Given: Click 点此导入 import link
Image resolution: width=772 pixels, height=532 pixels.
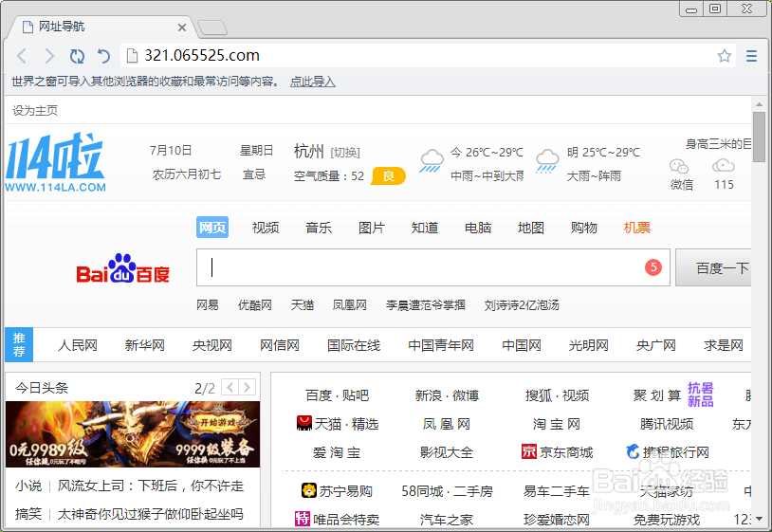Looking at the screenshot, I should (x=313, y=82).
